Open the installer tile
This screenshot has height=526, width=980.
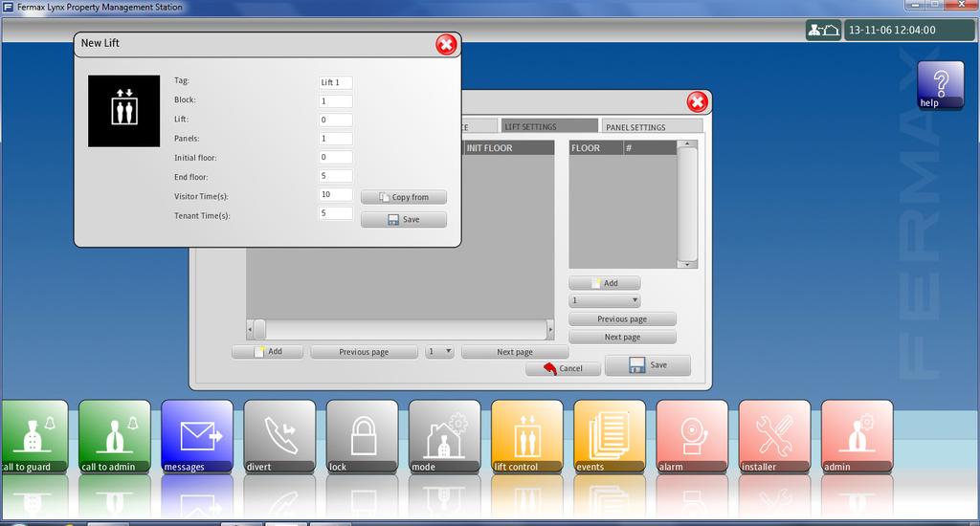click(774, 436)
